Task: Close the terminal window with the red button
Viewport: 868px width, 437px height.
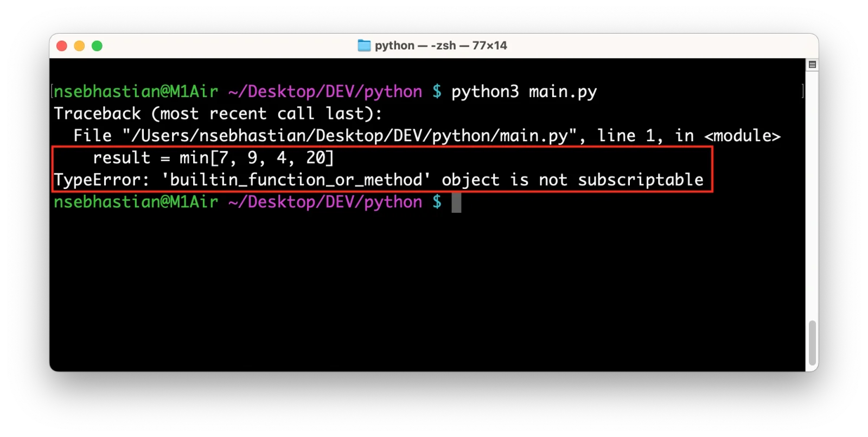Action: tap(62, 46)
